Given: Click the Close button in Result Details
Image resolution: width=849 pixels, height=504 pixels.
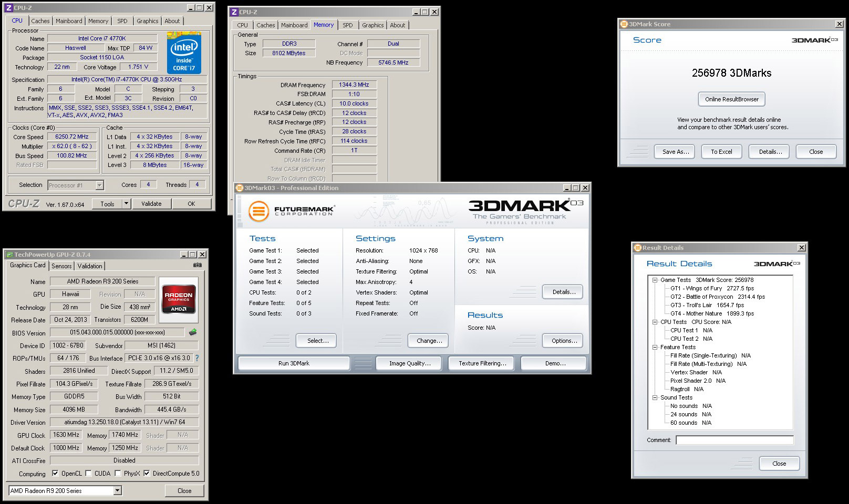Looking at the screenshot, I should pyautogui.click(x=779, y=464).
